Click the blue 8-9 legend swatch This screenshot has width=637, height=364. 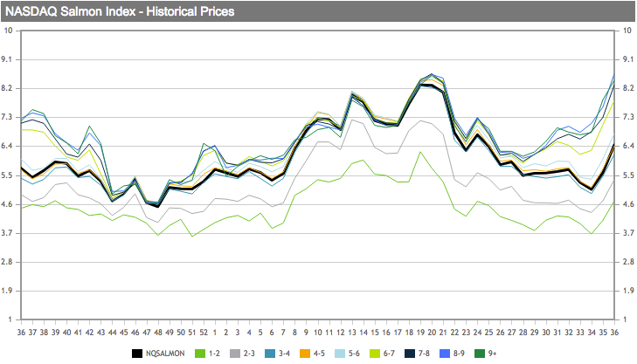pos(445,354)
